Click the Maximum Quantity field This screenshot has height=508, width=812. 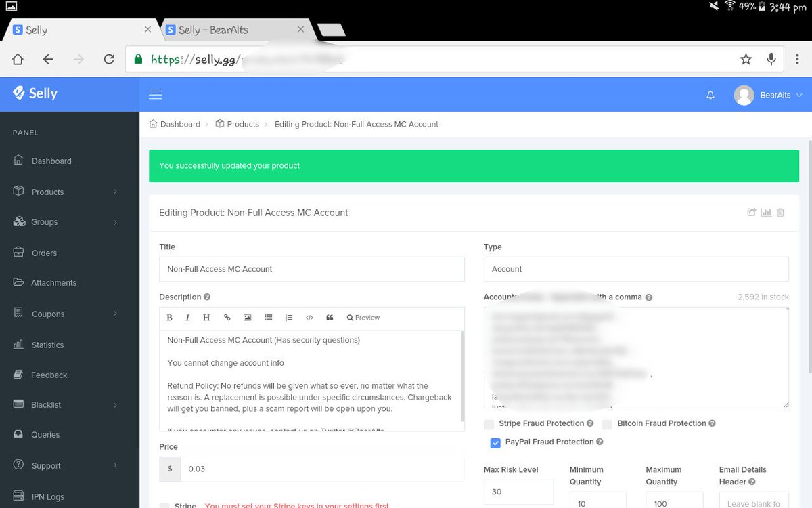[674, 500]
